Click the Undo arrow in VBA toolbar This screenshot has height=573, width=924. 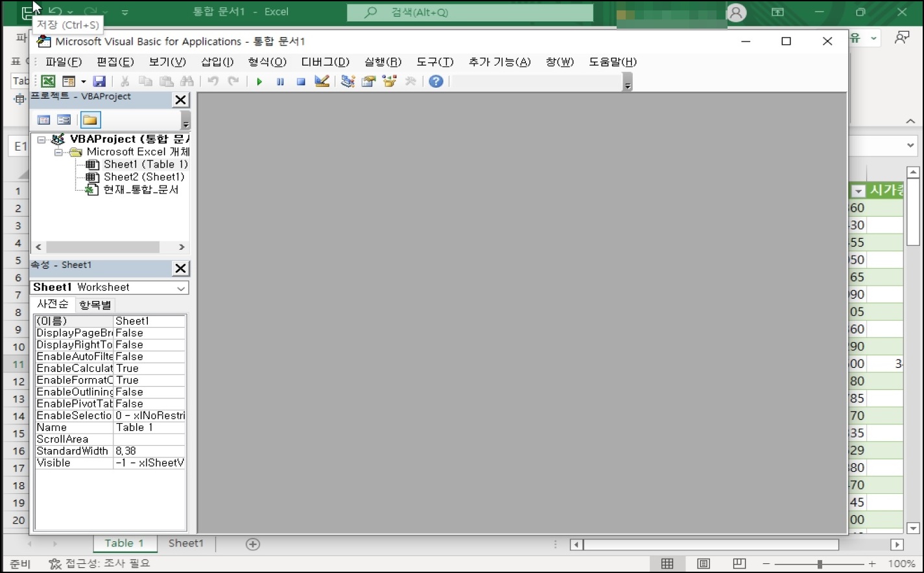[x=213, y=81]
